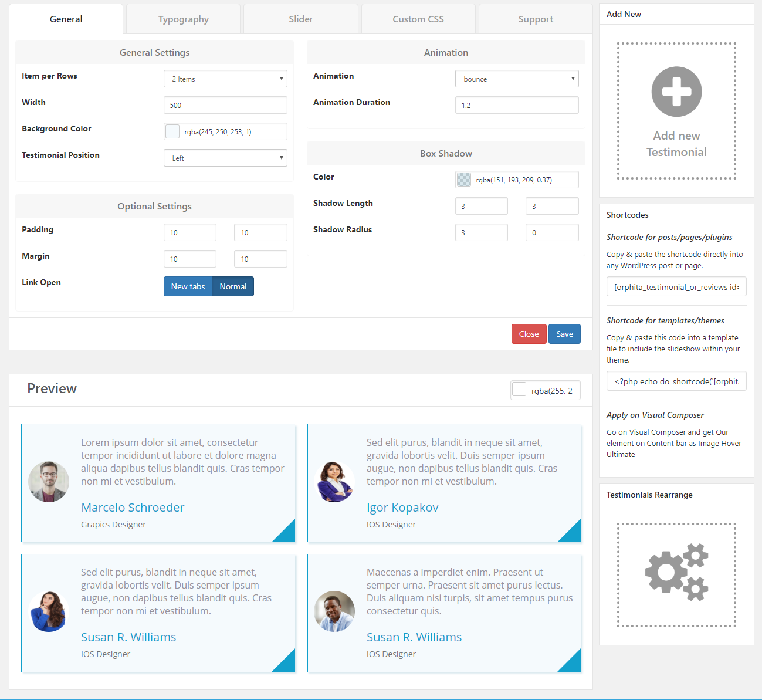Click the Close button
762x700 pixels.
point(529,334)
